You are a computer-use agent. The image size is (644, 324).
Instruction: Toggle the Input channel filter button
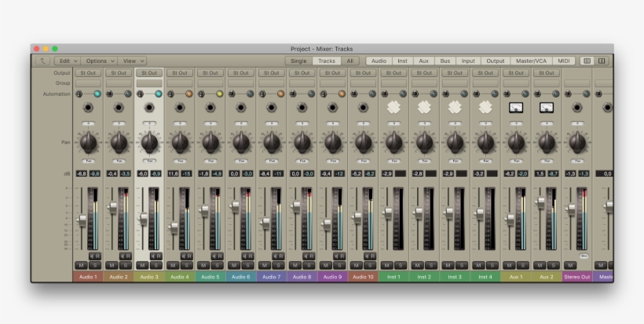(468, 61)
